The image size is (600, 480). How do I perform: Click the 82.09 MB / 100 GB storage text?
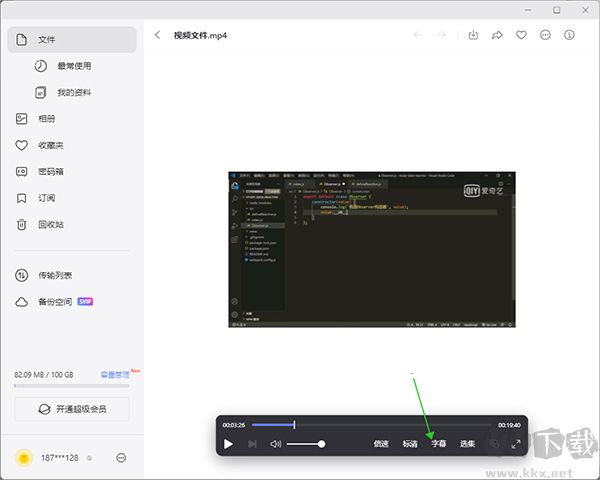tap(44, 375)
